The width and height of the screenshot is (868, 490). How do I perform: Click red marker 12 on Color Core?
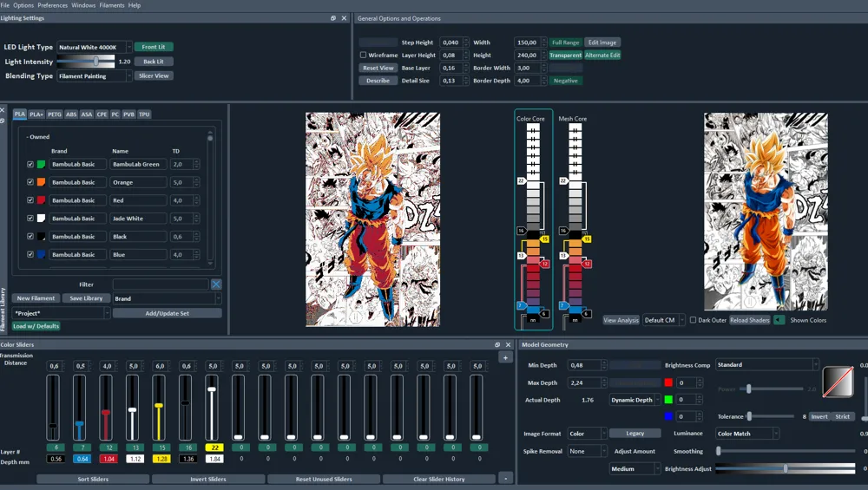click(x=544, y=264)
